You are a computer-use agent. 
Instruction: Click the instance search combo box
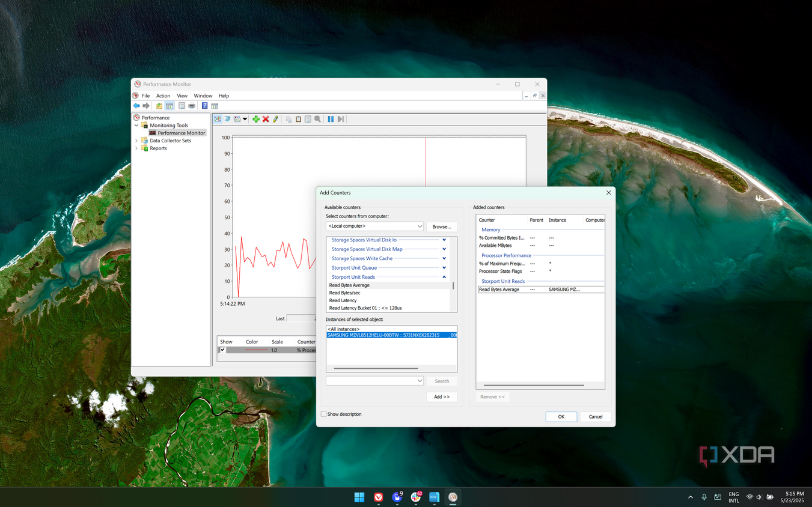coord(375,381)
